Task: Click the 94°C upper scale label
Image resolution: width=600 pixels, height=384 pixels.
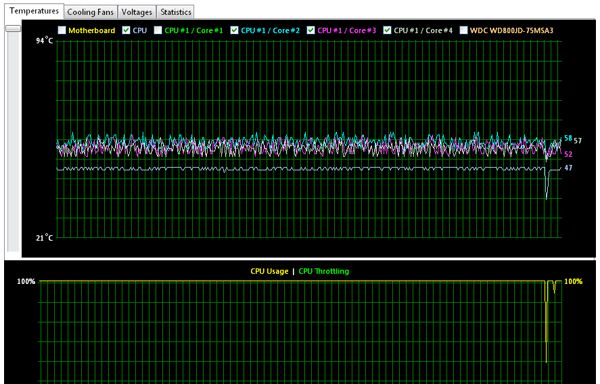Action: tap(44, 40)
